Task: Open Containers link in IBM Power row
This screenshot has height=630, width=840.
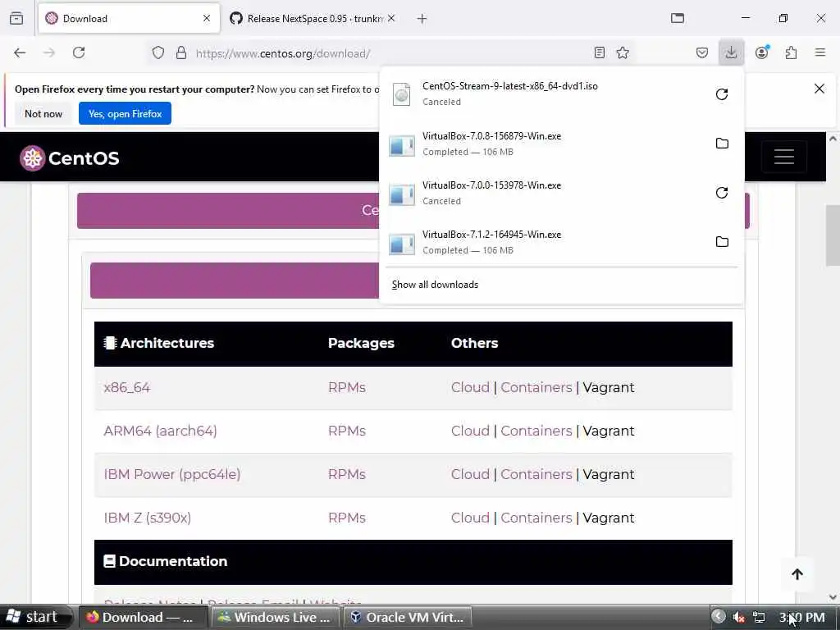Action: click(x=536, y=474)
